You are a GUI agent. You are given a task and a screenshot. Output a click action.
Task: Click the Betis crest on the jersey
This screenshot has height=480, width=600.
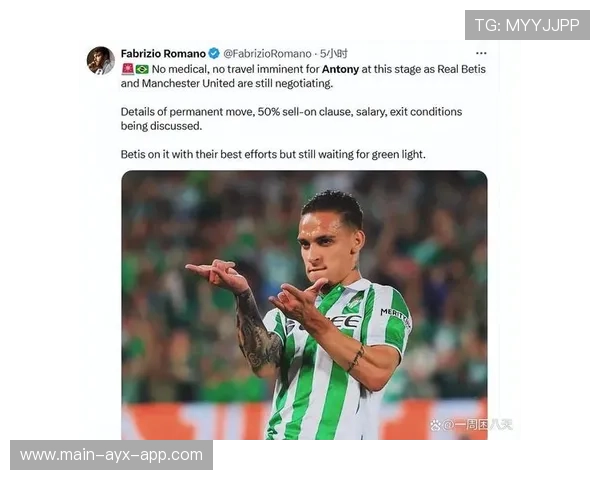point(355,302)
